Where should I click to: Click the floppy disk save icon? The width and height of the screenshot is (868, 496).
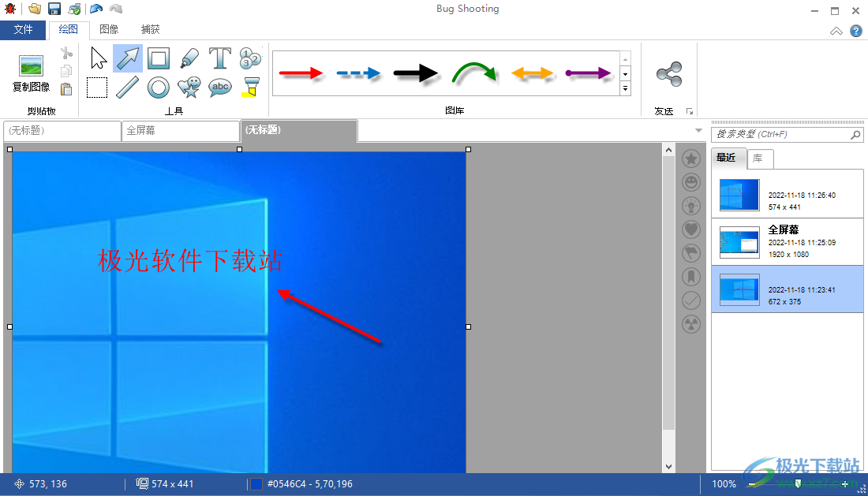click(x=54, y=9)
